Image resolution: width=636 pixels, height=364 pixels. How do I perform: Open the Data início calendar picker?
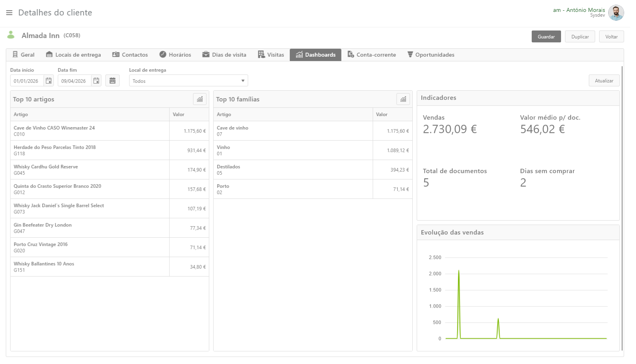49,81
